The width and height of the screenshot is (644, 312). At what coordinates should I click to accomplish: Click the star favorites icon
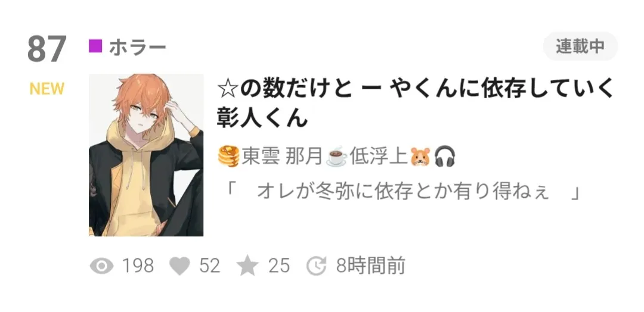(x=247, y=266)
